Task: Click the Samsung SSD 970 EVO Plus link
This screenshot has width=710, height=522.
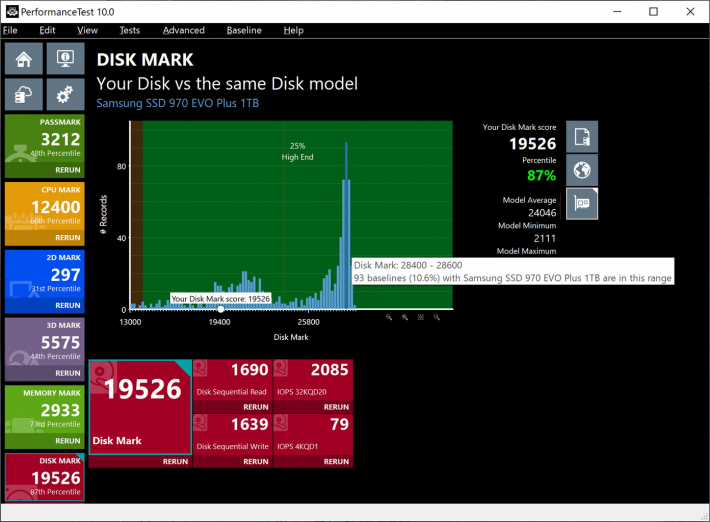Action: coord(177,104)
